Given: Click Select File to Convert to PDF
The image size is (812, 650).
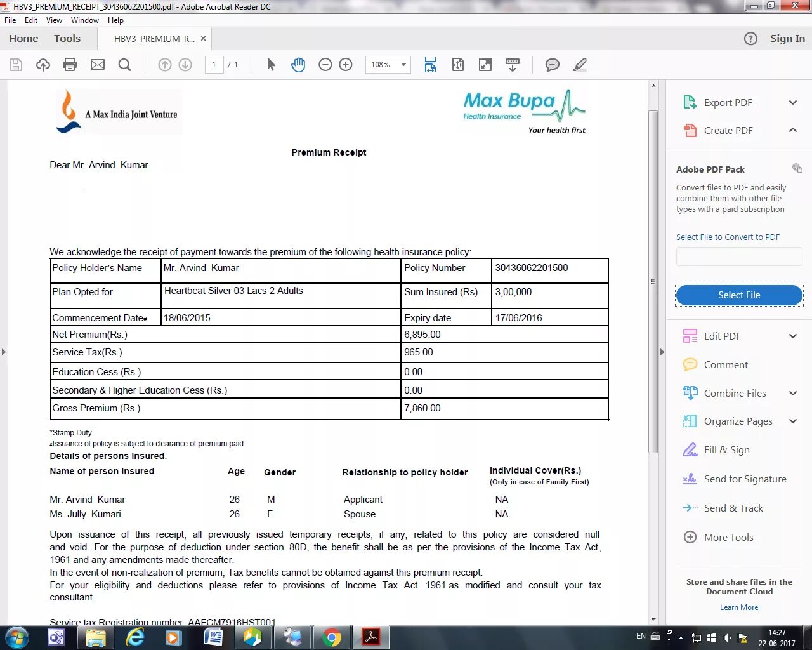Looking at the screenshot, I should [728, 237].
